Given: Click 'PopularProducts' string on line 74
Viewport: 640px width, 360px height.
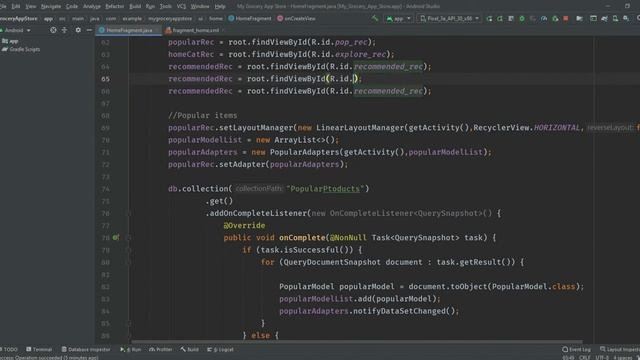Looking at the screenshot, I should tap(325, 189).
